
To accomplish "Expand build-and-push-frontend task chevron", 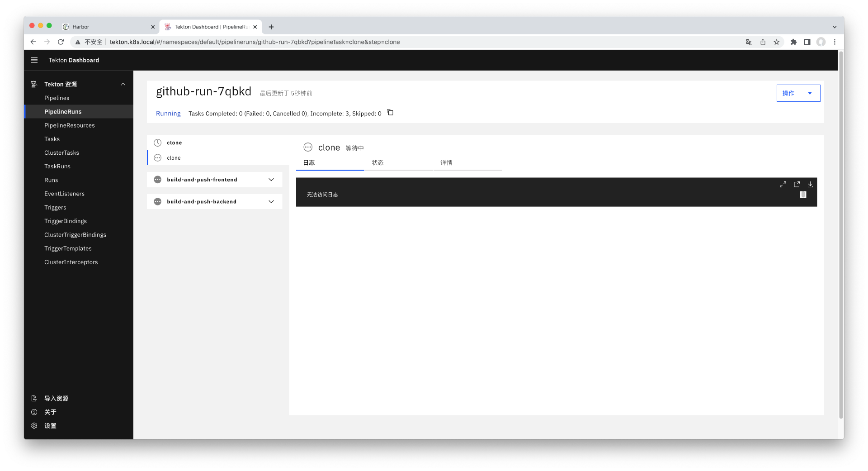I will [x=271, y=180].
